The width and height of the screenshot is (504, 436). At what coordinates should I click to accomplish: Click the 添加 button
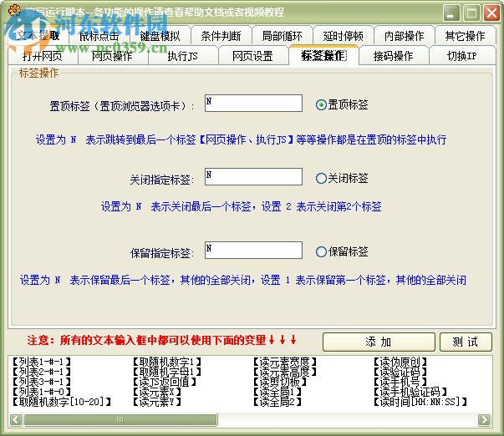(x=379, y=342)
